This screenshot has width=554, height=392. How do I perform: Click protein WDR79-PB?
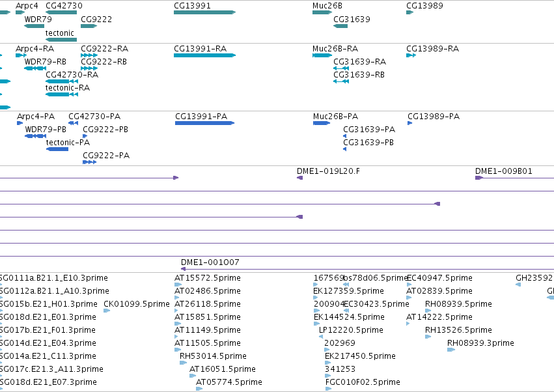click(46, 130)
